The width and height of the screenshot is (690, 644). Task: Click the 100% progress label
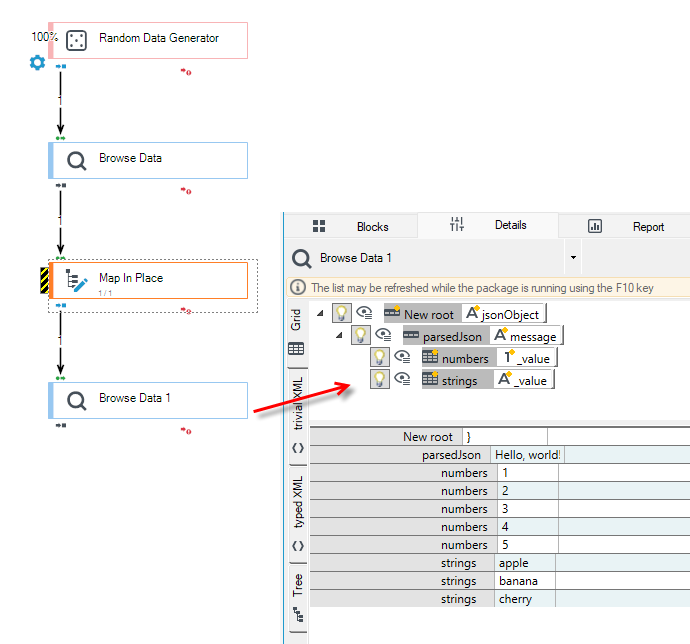click(x=44, y=37)
